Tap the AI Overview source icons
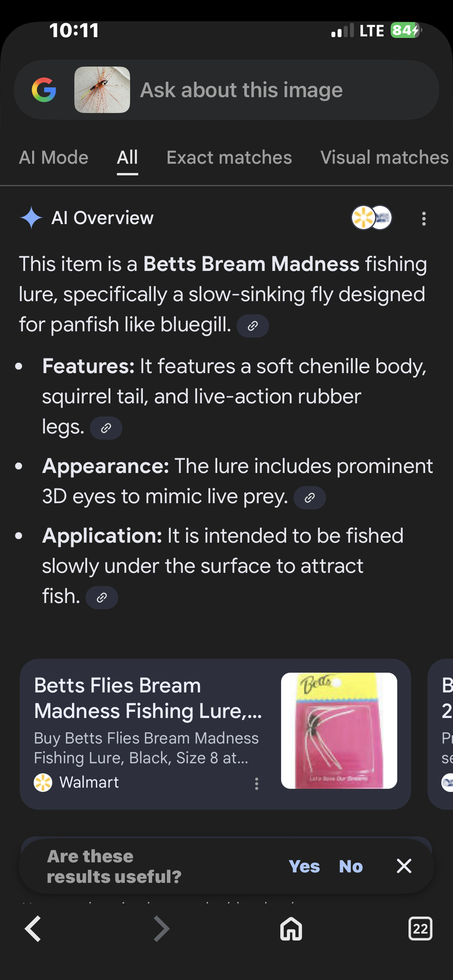 (x=371, y=218)
